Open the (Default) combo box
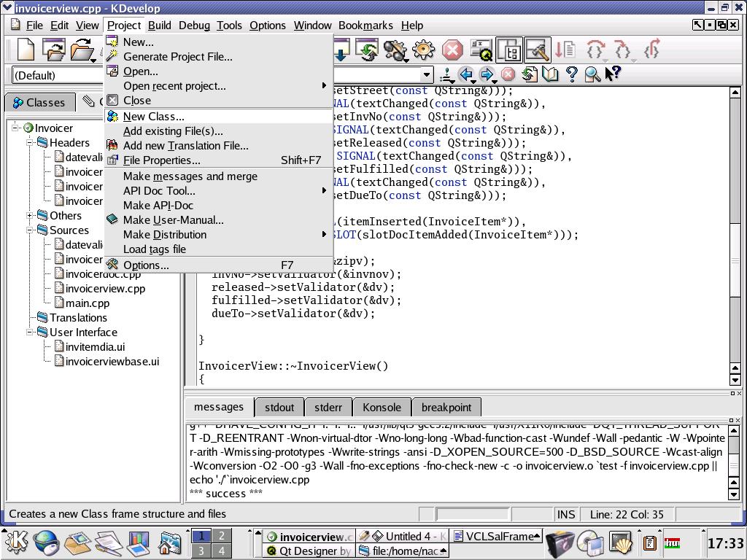Screen dimensions: 747x560 57,75
